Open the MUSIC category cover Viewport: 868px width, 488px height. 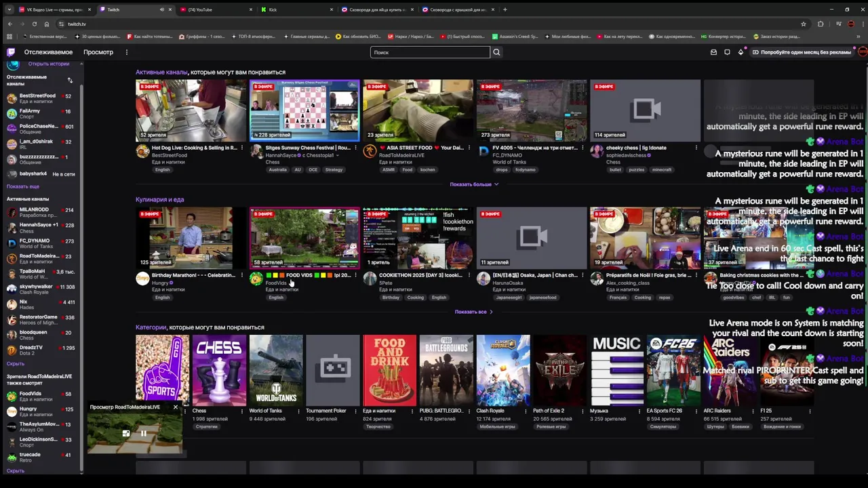[616, 370]
